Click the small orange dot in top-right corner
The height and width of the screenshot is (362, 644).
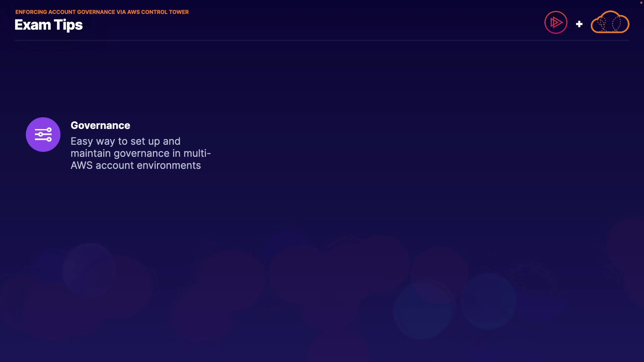641,3
